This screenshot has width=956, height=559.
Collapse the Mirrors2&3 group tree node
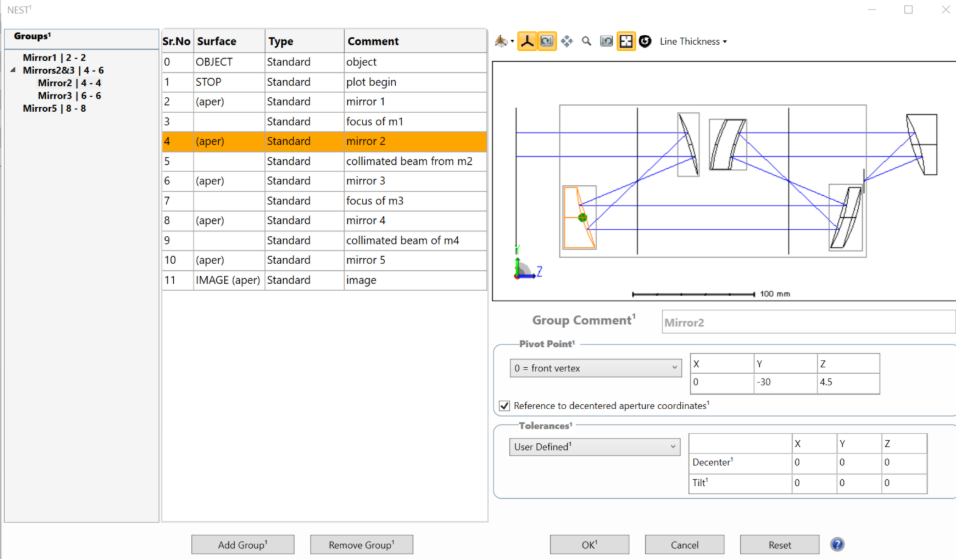coord(13,71)
